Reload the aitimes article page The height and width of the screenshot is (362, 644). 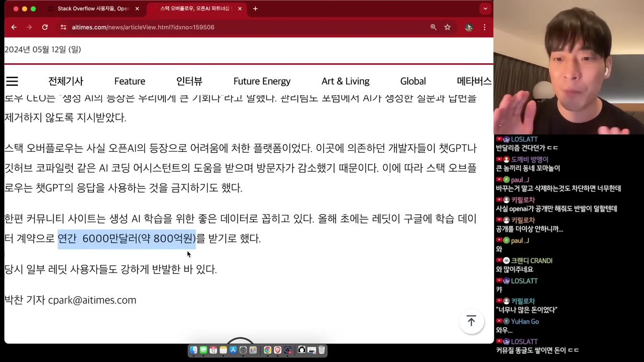(x=45, y=27)
